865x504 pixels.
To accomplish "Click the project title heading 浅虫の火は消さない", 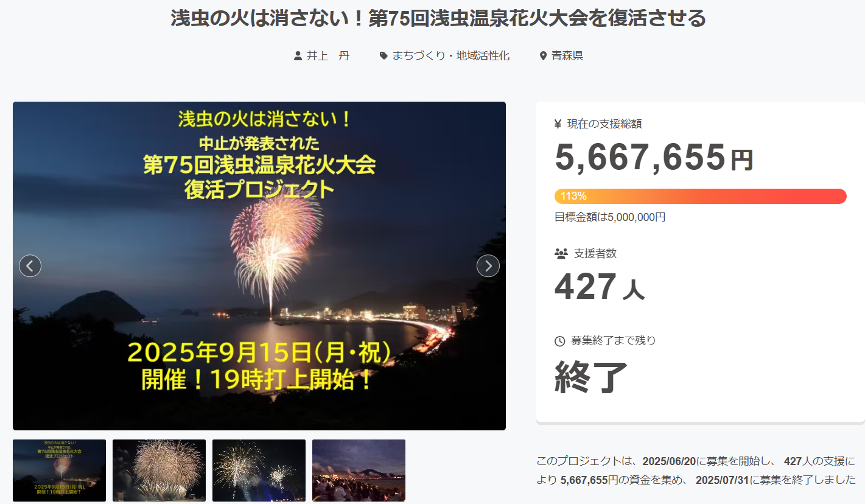I will pyautogui.click(x=438, y=18).
